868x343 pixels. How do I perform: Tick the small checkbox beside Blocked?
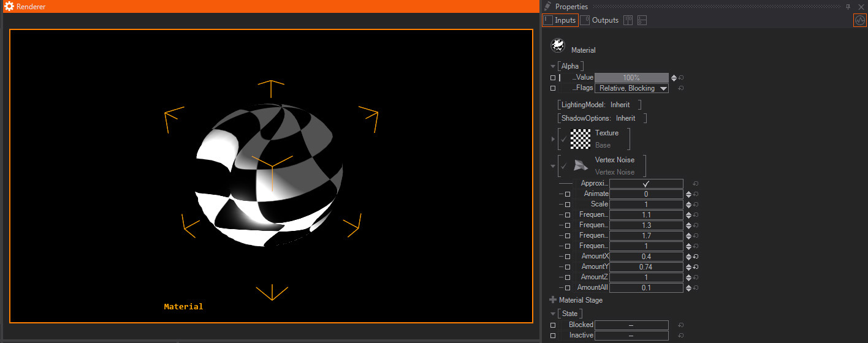[553, 325]
